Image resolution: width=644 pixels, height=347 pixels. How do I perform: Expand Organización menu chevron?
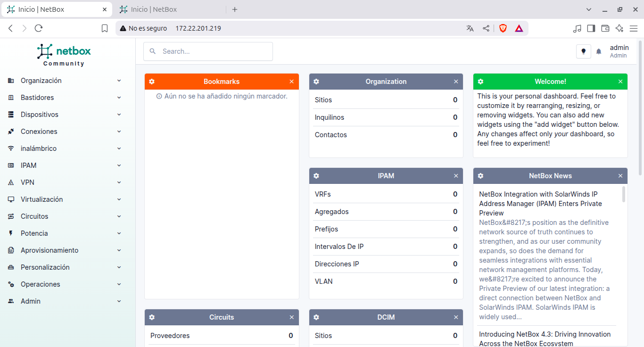pos(119,81)
